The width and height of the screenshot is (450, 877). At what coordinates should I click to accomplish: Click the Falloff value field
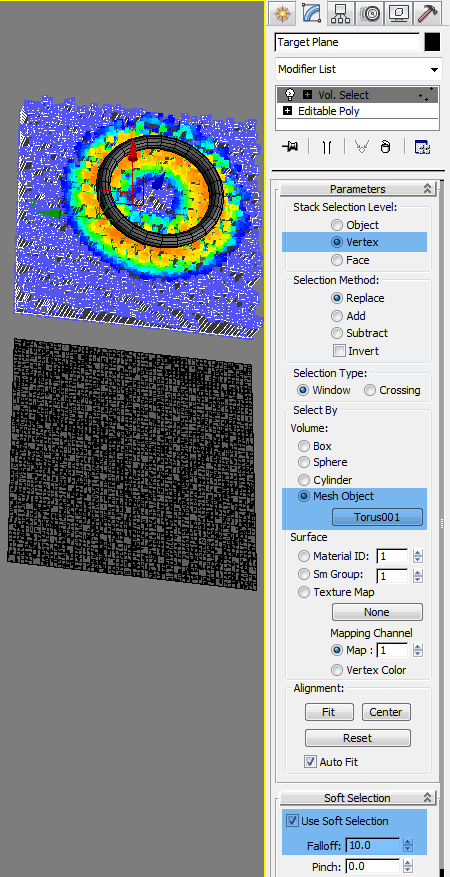[373, 845]
